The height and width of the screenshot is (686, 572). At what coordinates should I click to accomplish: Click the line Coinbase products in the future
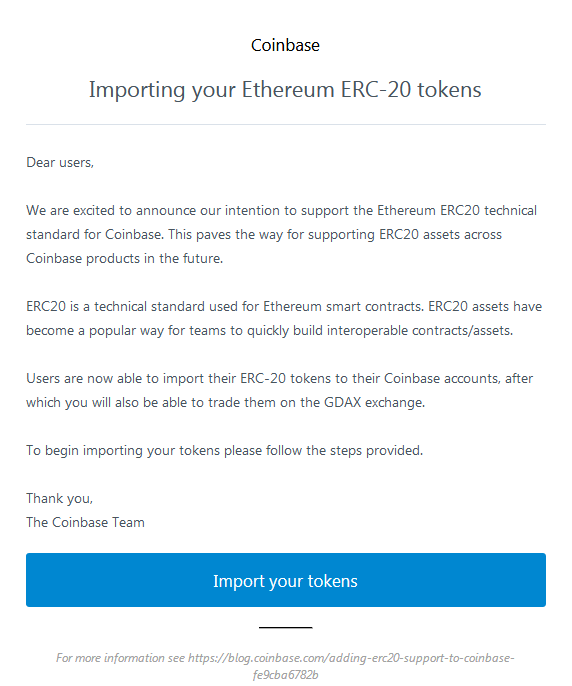click(125, 258)
